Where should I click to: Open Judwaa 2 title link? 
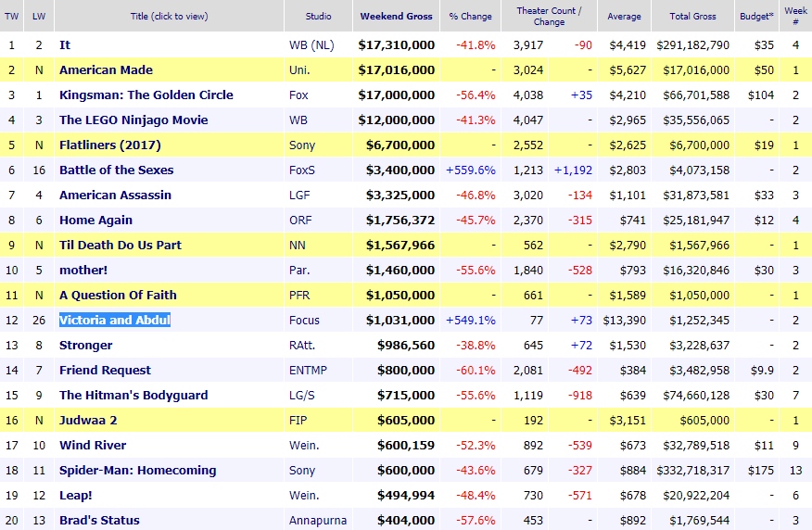click(88, 421)
